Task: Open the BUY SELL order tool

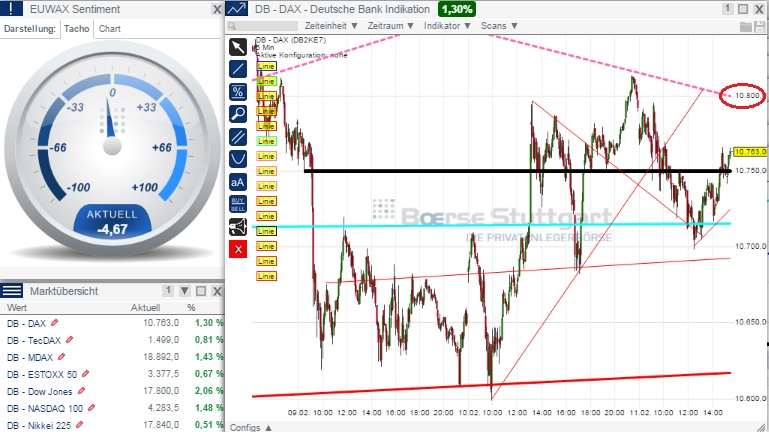Action: pyautogui.click(x=238, y=204)
